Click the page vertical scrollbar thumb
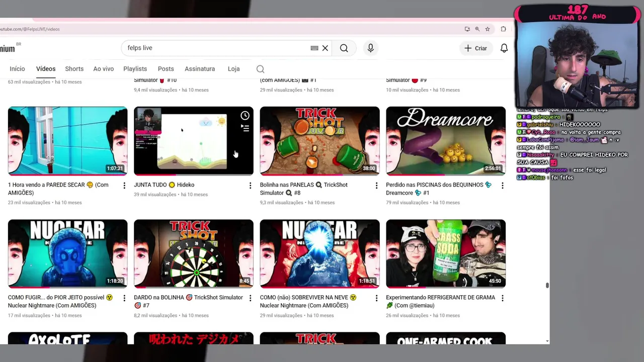The image size is (644, 362). (x=547, y=286)
